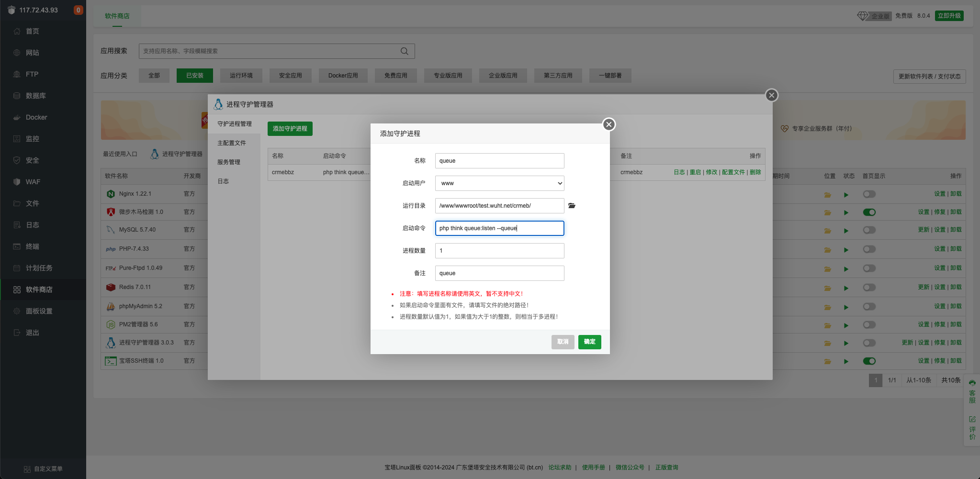
Task: Toggle homepage display for MySQL 5.7.40
Action: point(869,230)
